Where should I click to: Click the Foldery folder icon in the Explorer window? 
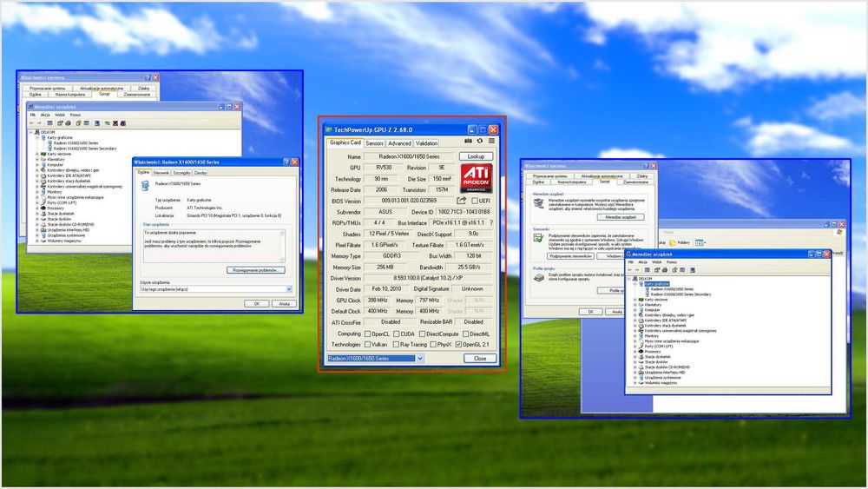[x=672, y=243]
